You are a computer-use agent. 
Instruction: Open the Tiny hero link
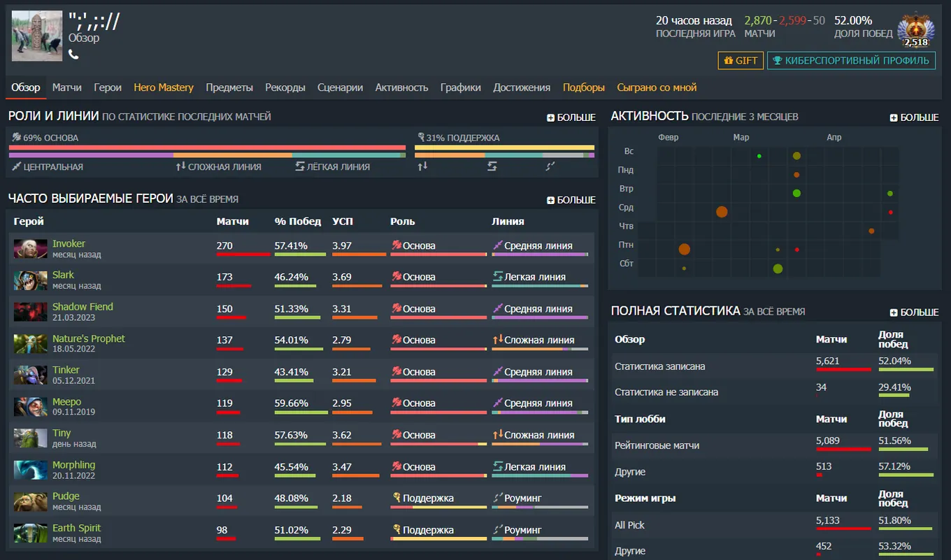(x=62, y=433)
